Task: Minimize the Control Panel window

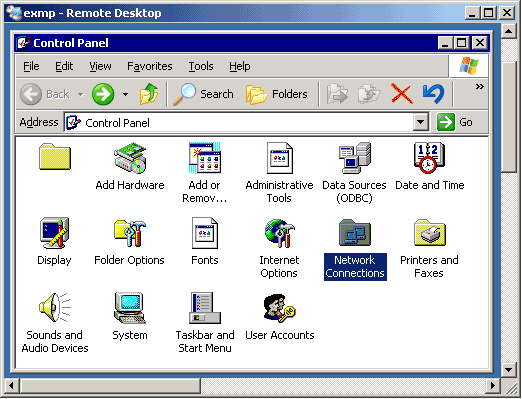Action: click(x=445, y=43)
